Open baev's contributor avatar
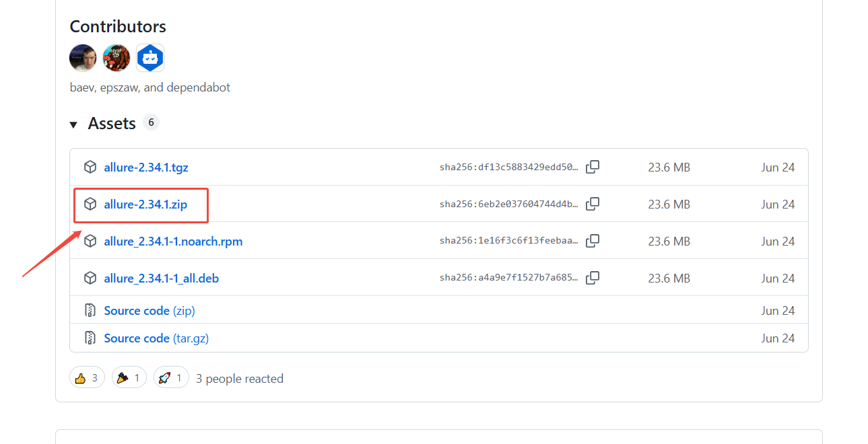 pos(83,58)
